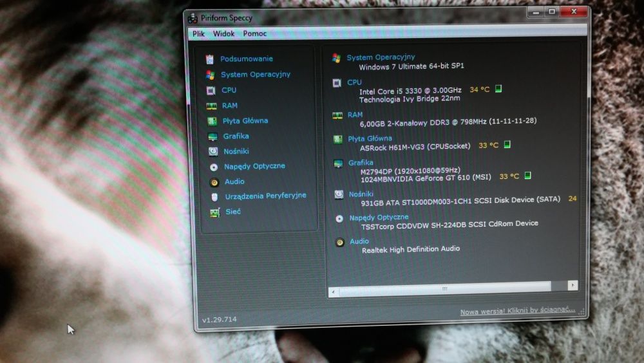
Task: Click the green CPU temperature indicator
Action: tap(498, 88)
